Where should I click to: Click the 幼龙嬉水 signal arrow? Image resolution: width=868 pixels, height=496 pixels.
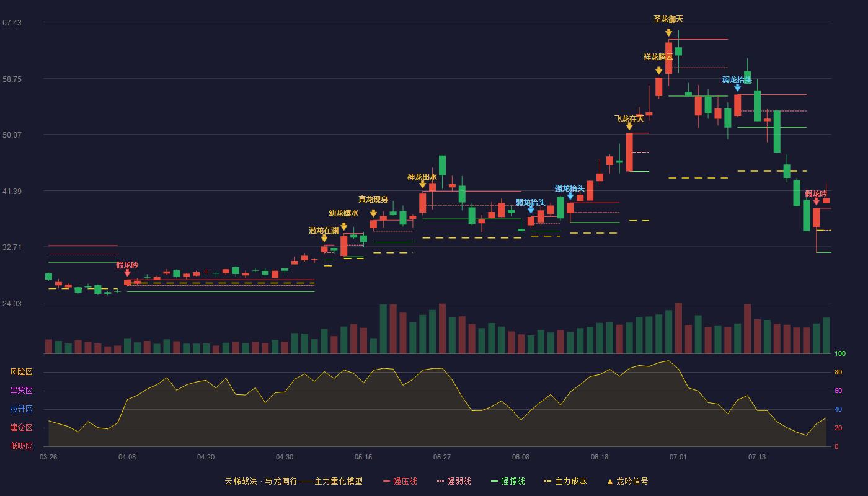(x=343, y=227)
